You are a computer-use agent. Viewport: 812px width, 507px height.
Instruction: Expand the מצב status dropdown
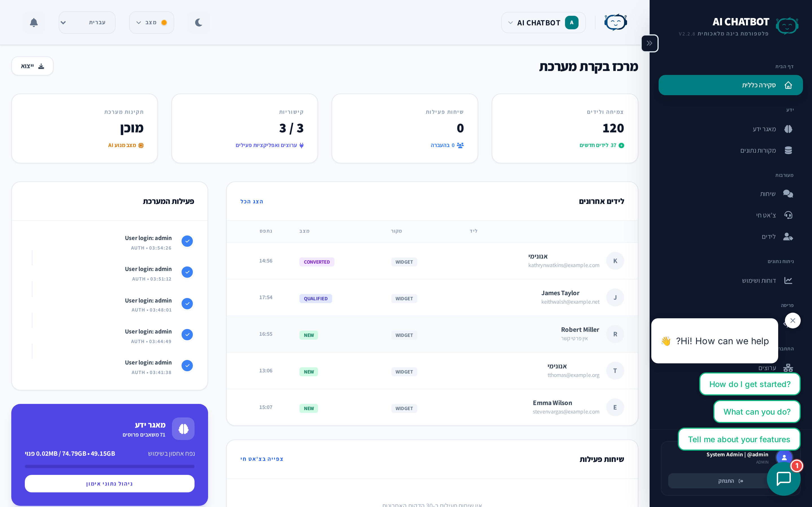151,23
